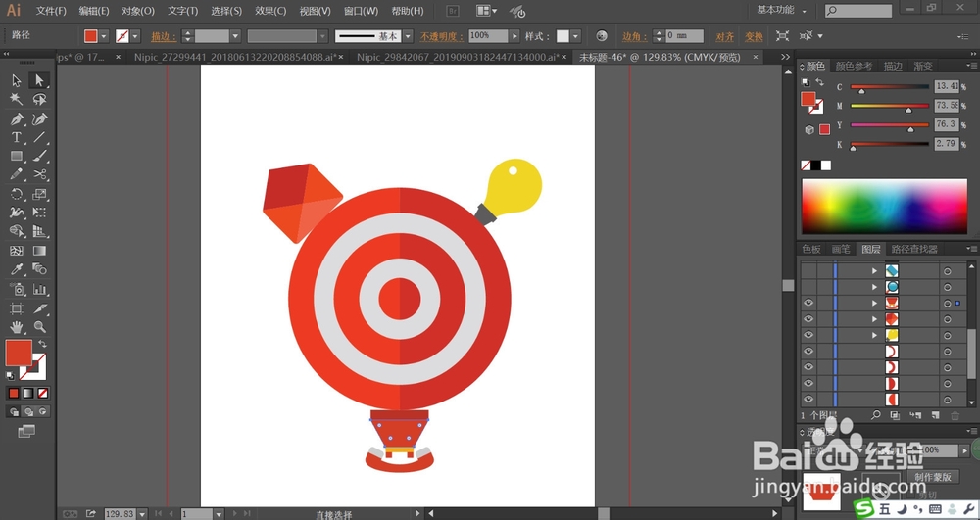Image resolution: width=980 pixels, height=520 pixels.
Task: Click the 对齐 link in control bar
Action: coord(725,36)
